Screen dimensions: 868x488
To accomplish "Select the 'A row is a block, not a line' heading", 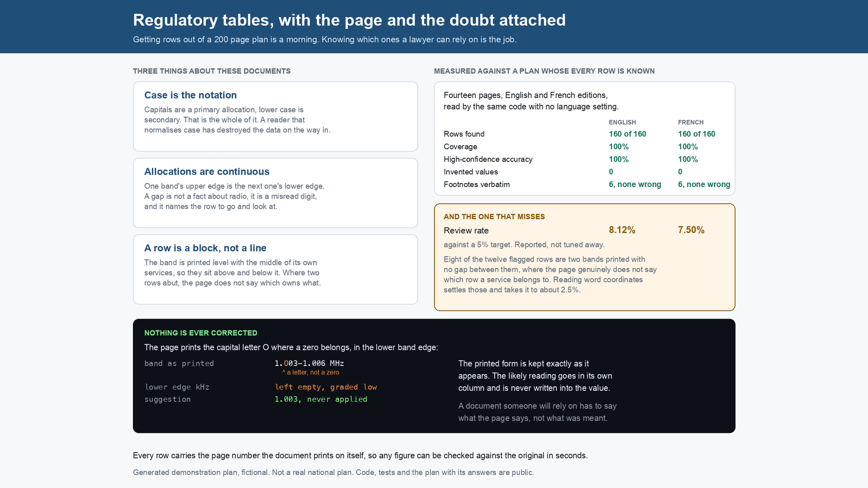I will click(x=205, y=248).
